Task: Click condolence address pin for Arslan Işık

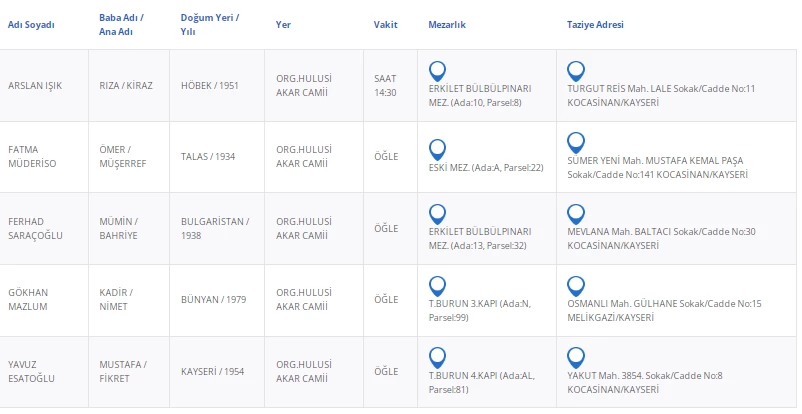Action: (x=575, y=71)
